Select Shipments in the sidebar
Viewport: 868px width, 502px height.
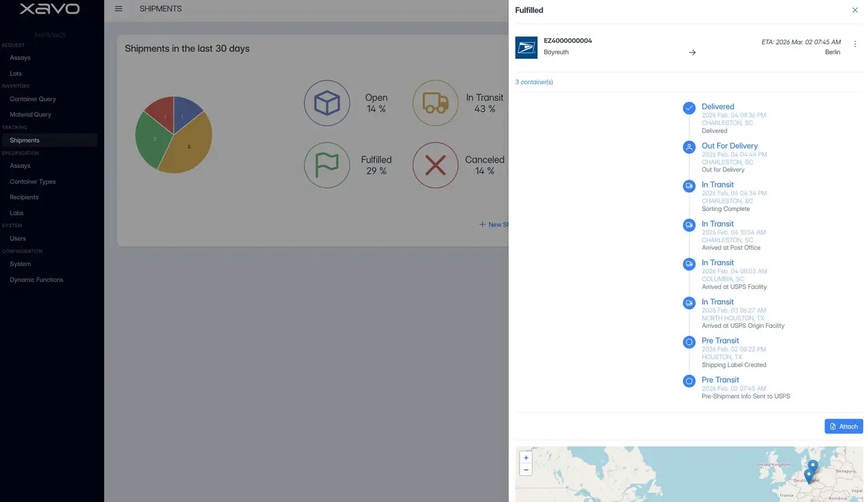(x=49, y=140)
